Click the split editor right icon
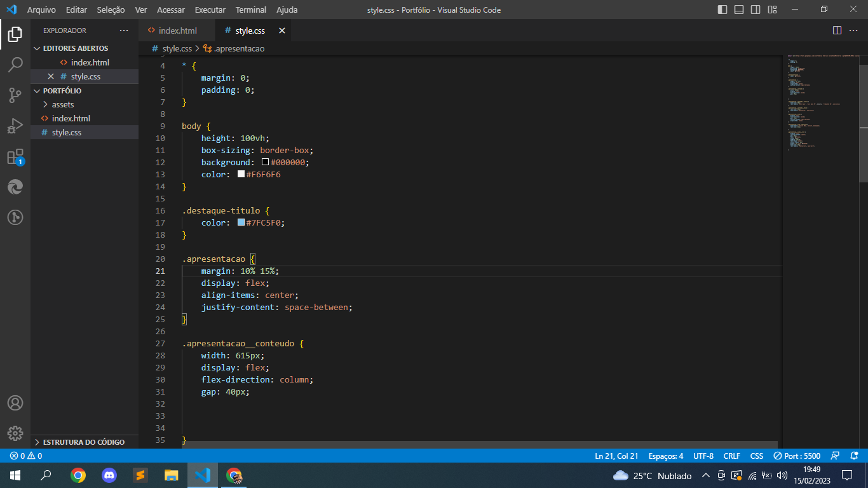 pos(837,30)
